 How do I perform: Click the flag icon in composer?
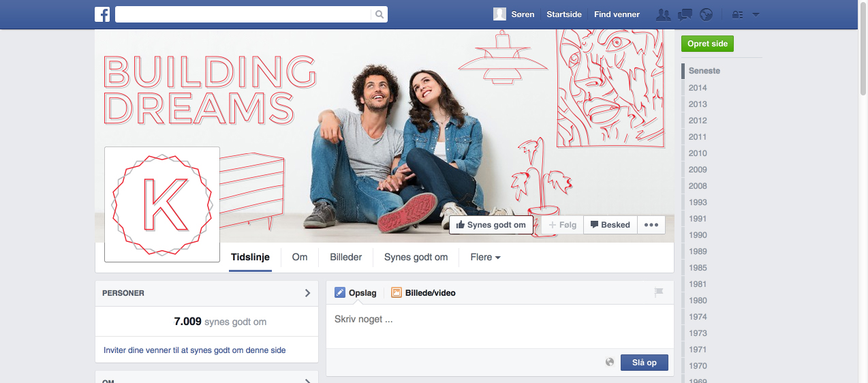coord(659,293)
